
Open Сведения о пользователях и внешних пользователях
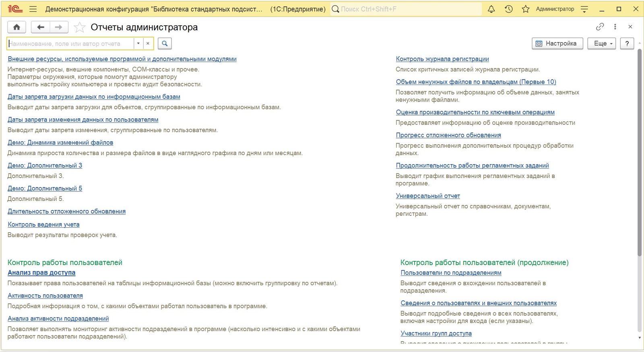pos(479,303)
